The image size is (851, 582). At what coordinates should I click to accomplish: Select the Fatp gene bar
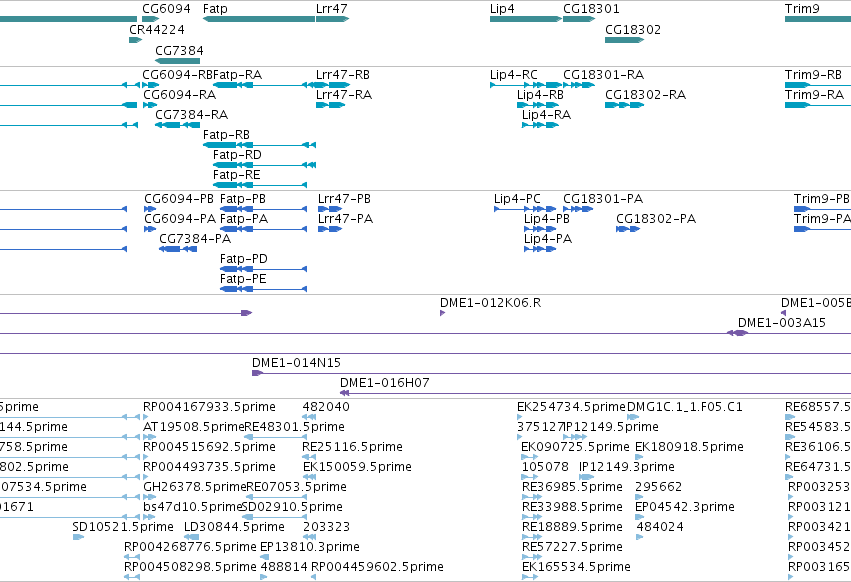(259, 19)
